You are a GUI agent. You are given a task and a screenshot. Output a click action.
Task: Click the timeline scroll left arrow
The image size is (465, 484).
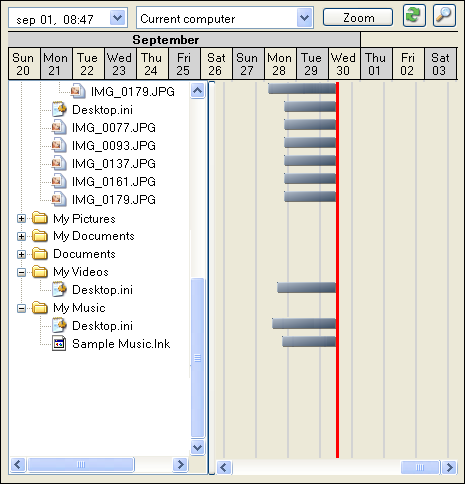click(x=224, y=467)
